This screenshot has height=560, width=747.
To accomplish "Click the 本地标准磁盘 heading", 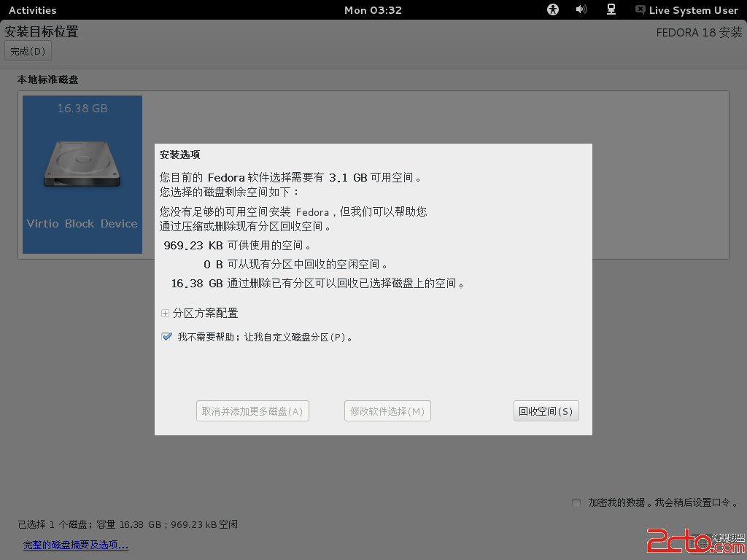I will point(47,79).
